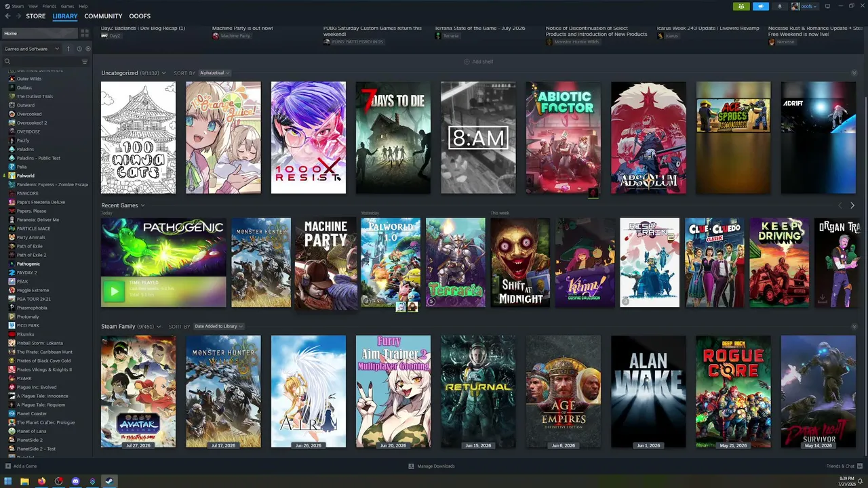Click the Steam icon in the taskbar
Image resolution: width=868 pixels, height=488 pixels.
click(x=109, y=481)
